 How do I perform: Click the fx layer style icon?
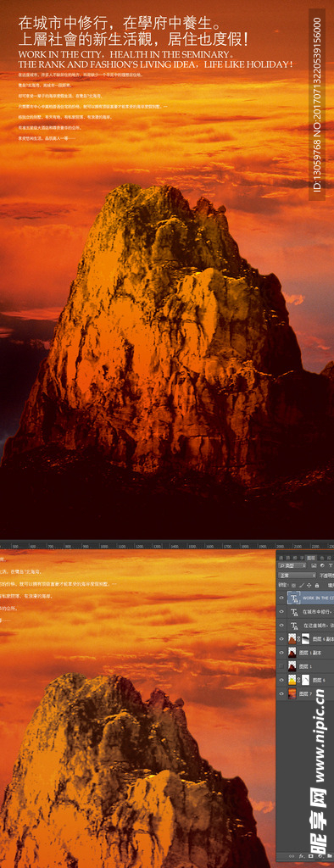301,856
